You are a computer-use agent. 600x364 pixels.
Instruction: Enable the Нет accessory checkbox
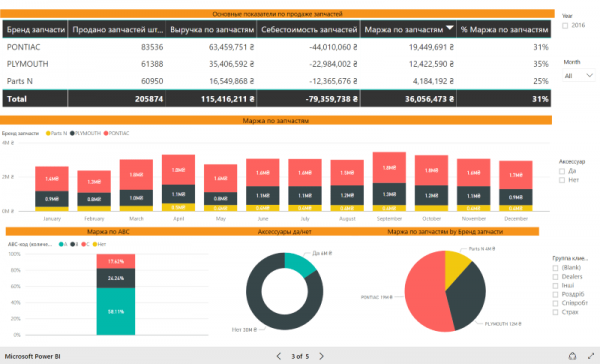pyautogui.click(x=562, y=180)
